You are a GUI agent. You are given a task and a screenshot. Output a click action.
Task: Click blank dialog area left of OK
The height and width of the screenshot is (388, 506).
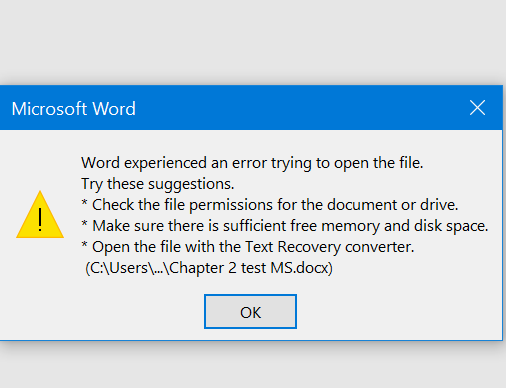point(100,312)
